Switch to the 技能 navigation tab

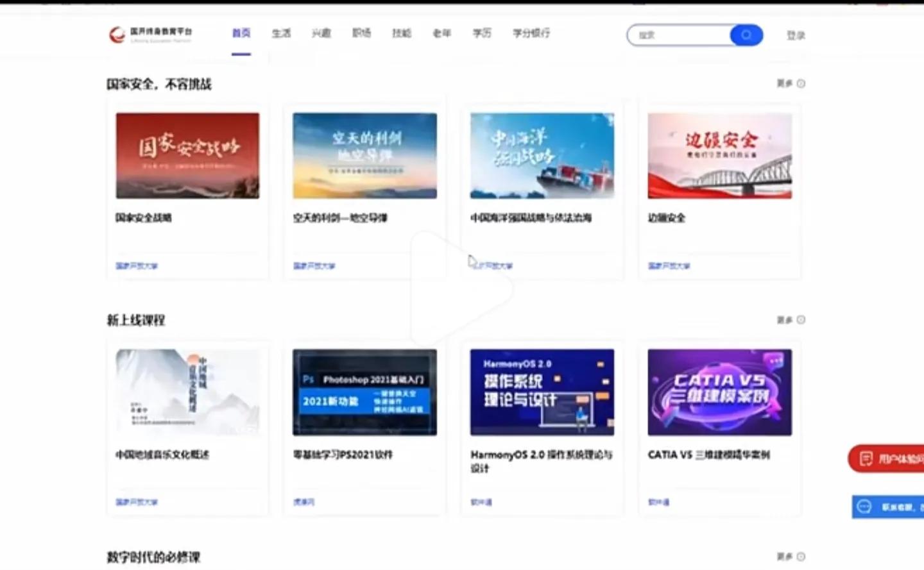click(402, 34)
